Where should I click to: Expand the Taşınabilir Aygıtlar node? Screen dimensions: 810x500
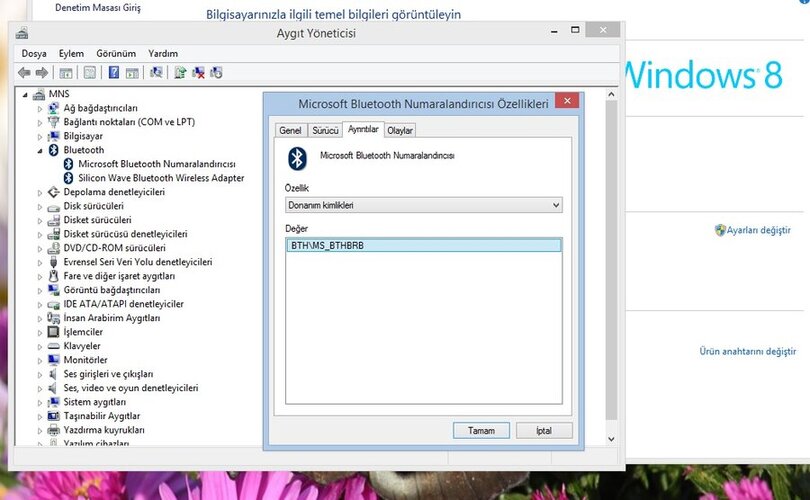(x=40, y=416)
